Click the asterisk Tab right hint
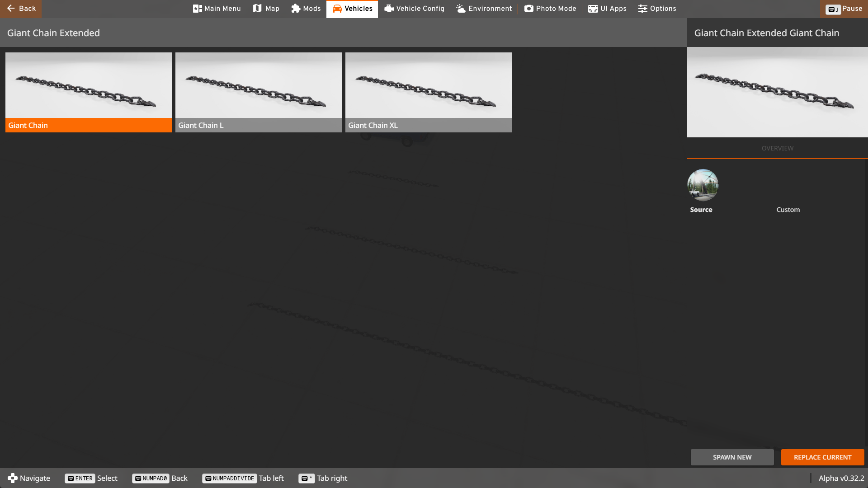Screen dimensions: 868x488 pyautogui.click(x=323, y=478)
